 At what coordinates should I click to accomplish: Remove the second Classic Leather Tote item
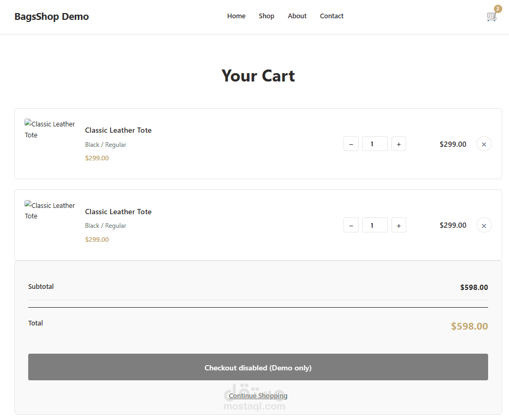pyautogui.click(x=484, y=226)
